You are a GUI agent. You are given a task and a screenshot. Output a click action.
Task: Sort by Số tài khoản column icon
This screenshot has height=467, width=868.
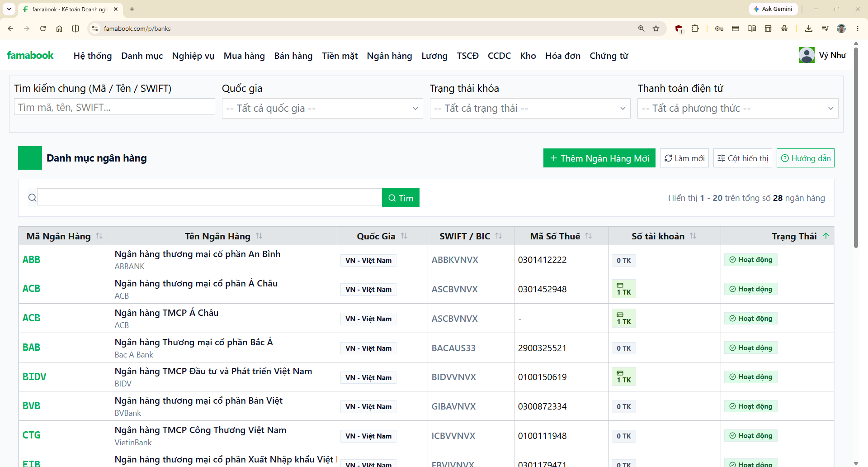click(x=693, y=236)
